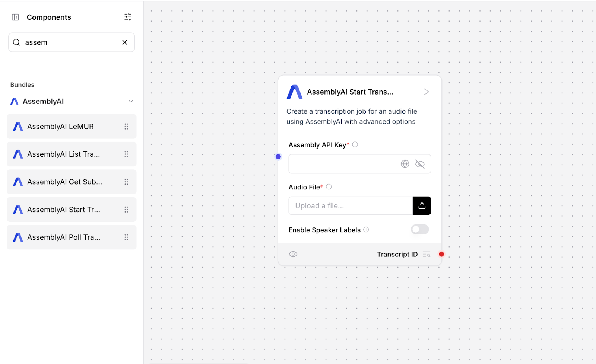This screenshot has width=596, height=364.
Task: Click the 'Enable Speaker Labels' label
Action: tap(324, 230)
